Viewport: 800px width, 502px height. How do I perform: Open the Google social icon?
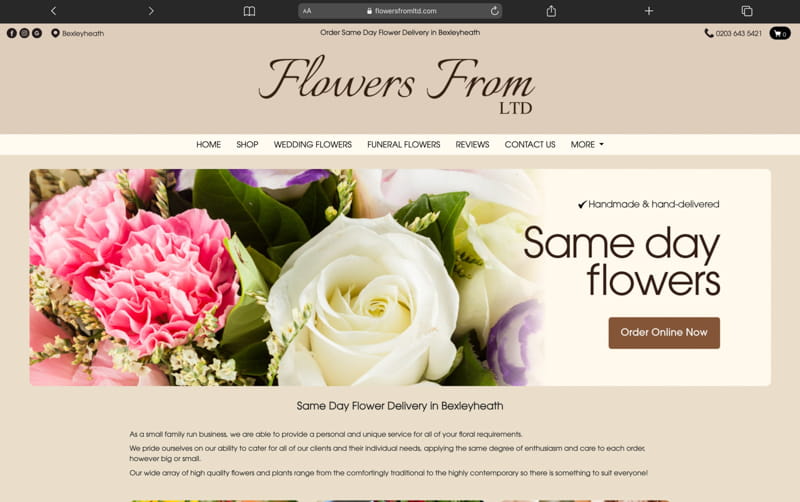[x=37, y=33]
